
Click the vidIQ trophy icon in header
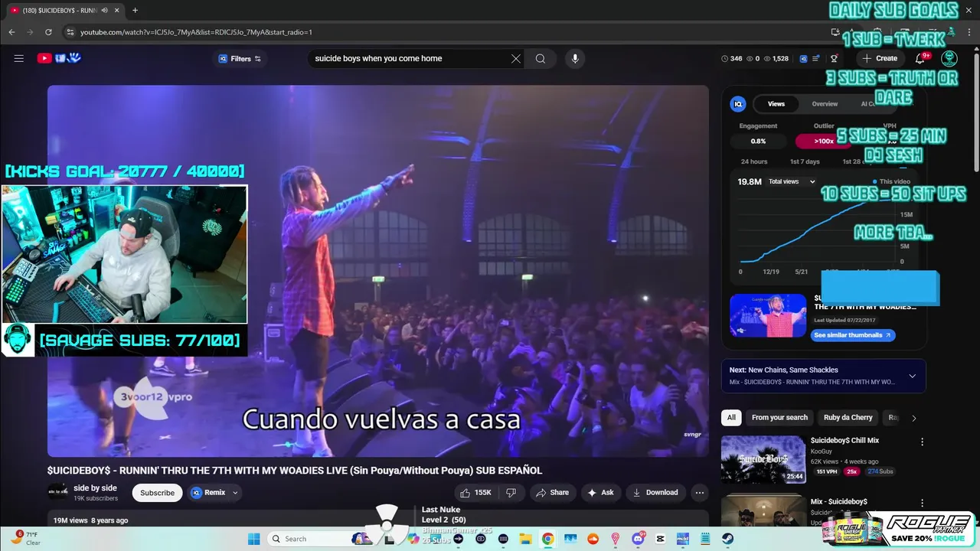834,58
